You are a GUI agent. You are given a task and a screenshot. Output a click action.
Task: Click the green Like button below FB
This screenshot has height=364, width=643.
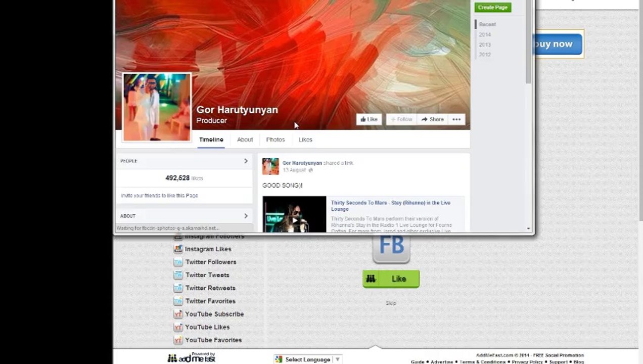tap(391, 279)
